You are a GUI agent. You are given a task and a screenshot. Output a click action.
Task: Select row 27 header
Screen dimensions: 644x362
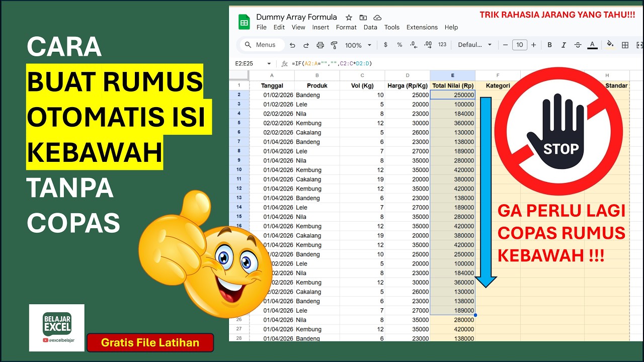pos(239,329)
